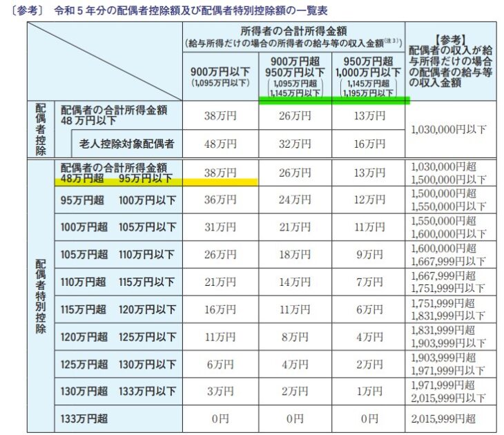Select 11万円 in the 100万円超 105万円以下 row

(x=369, y=227)
